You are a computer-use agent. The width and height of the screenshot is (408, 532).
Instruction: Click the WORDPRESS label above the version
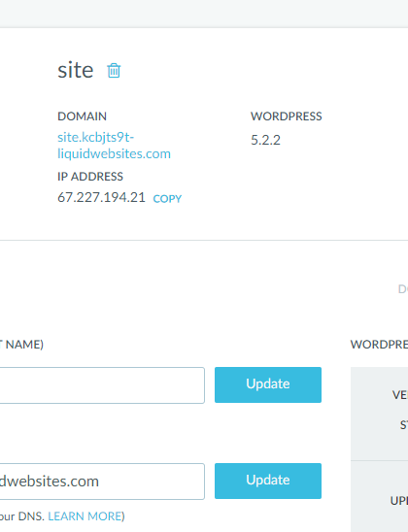tap(287, 116)
